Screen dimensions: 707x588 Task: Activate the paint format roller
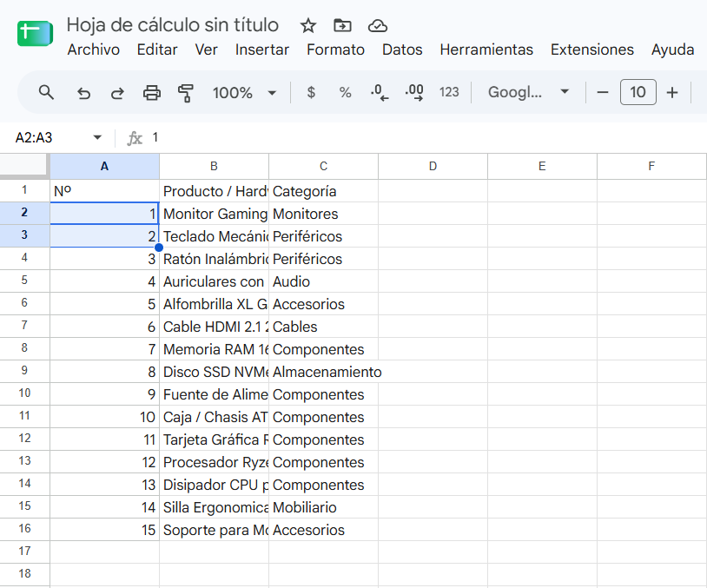[x=185, y=93]
